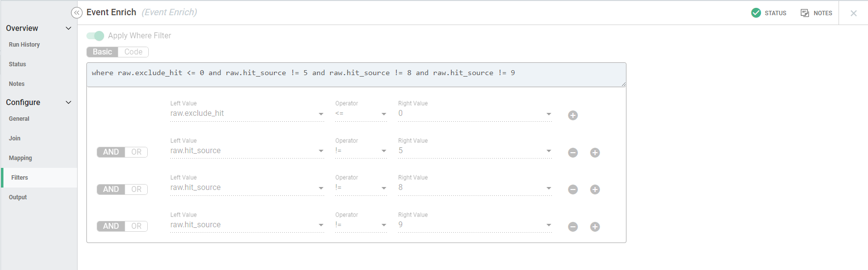Open the Mapping configuration page
This screenshot has width=868, height=270.
pos(21,158)
